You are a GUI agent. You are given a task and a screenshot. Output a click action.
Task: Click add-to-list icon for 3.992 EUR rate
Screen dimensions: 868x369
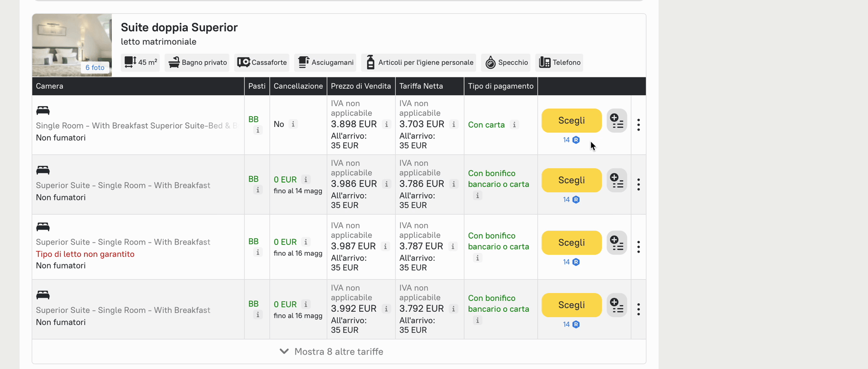617,305
